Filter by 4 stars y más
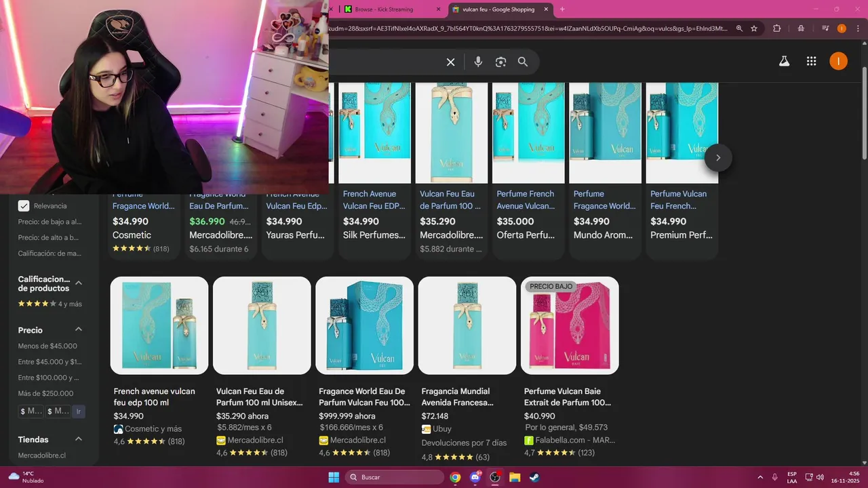 50,304
